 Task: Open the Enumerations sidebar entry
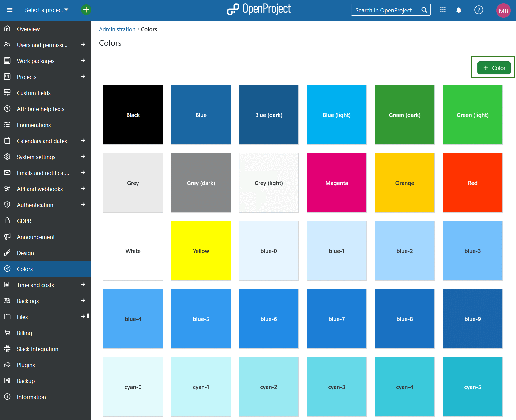[x=34, y=125]
